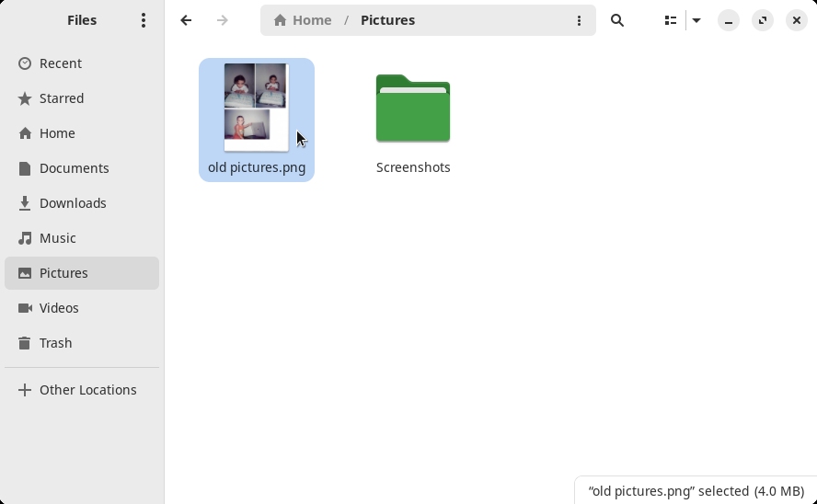Select the green Screenshots folder icon

(413, 108)
